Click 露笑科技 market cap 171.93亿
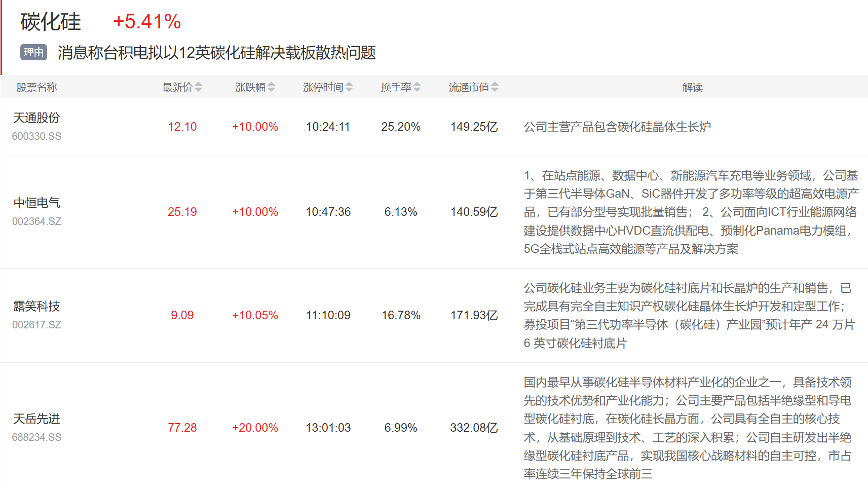The height and width of the screenshot is (488, 868). pos(474,315)
